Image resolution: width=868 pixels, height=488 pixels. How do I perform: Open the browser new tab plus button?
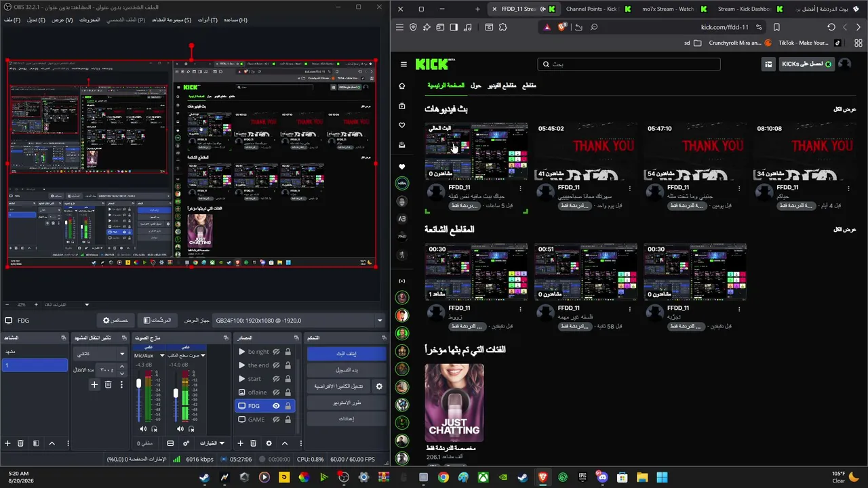tap(477, 9)
